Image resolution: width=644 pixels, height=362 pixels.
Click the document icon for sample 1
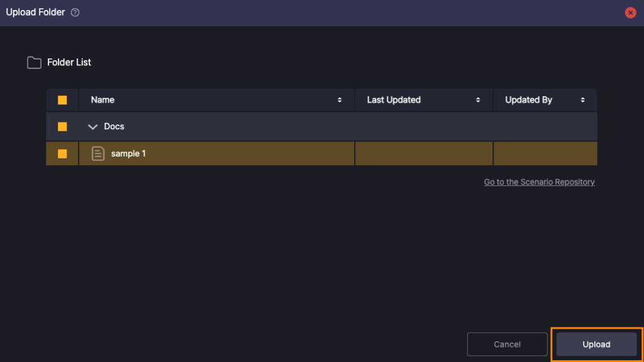(x=97, y=153)
